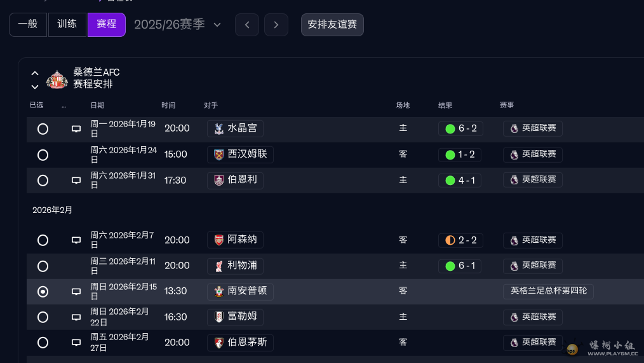Click the 安排友谊赛 button
The height and width of the screenshot is (363, 644).
(332, 25)
